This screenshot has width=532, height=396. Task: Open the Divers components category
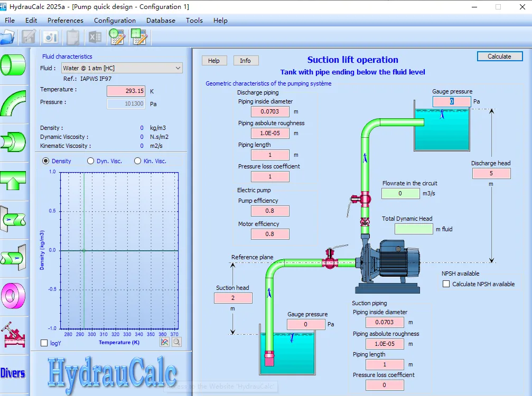pyautogui.click(x=13, y=373)
